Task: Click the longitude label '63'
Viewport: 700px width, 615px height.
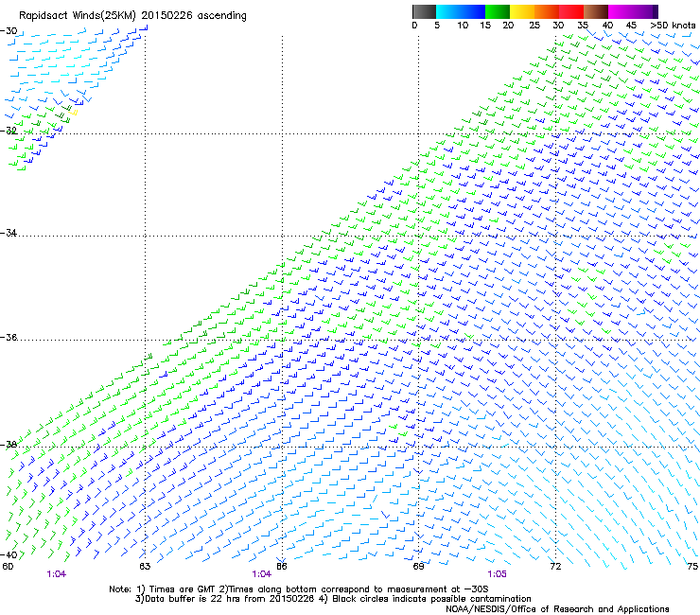Action: 145,567
